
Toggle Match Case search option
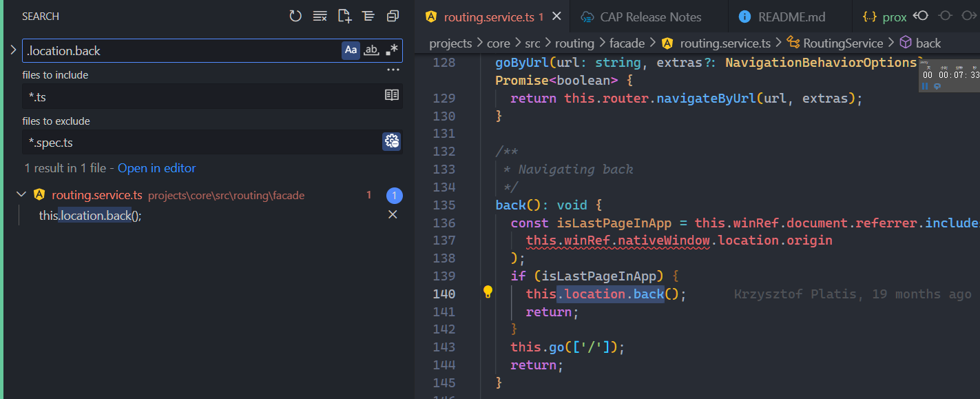tap(351, 50)
